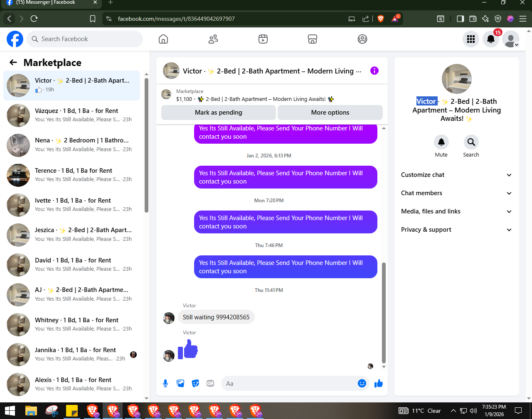Viewport: 532px width, 419px height.
Task: Open conversation information icon
Action: [x=374, y=71]
